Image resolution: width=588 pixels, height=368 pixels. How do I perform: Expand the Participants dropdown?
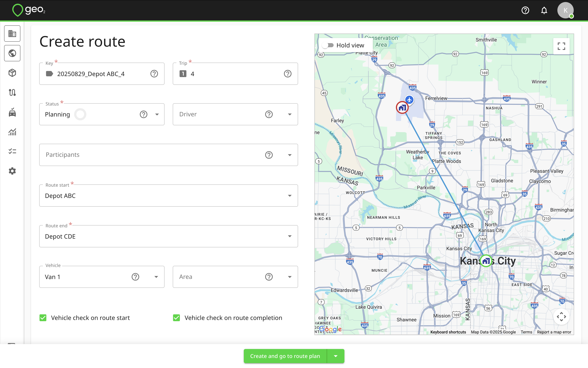(290, 155)
